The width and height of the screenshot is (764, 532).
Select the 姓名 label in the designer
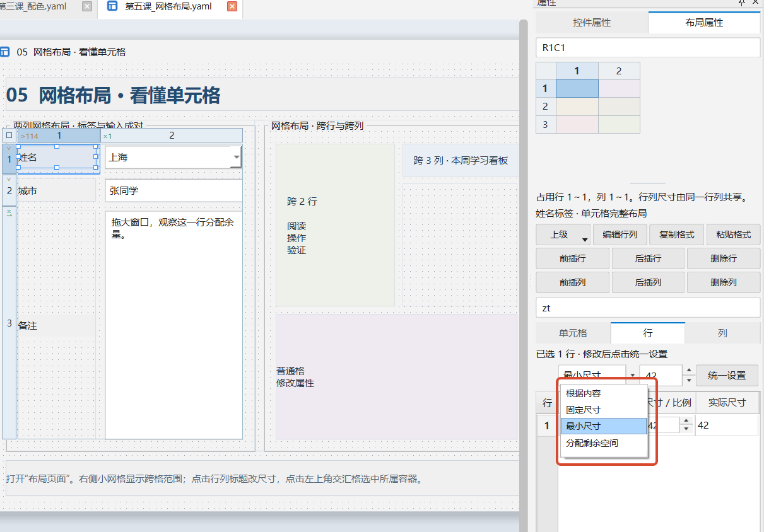pos(57,157)
